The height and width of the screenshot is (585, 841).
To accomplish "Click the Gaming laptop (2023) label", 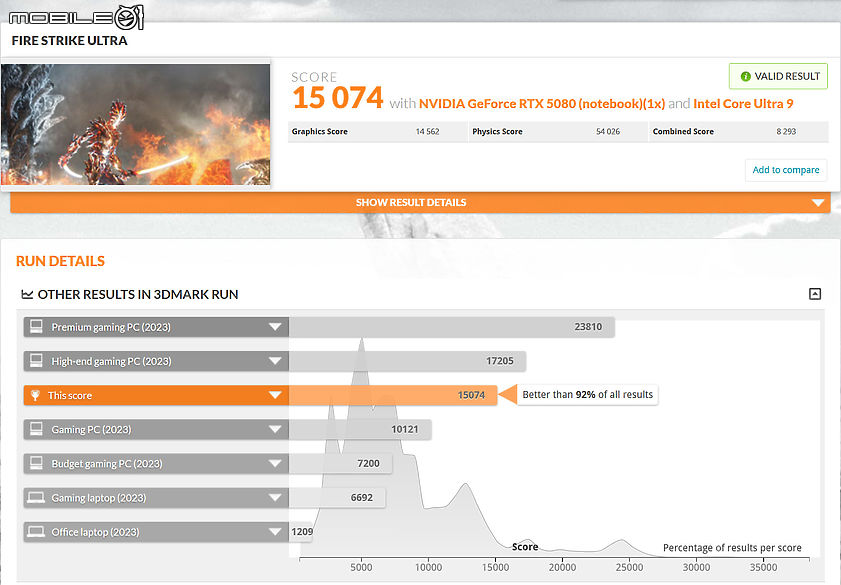I will point(99,498).
